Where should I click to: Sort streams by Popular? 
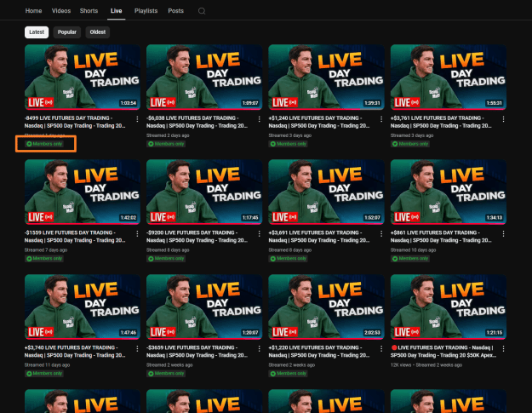[x=67, y=32]
